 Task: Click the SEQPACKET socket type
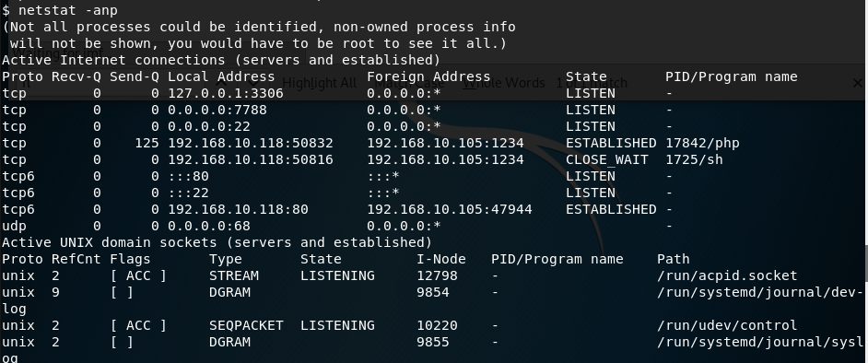tap(246, 325)
